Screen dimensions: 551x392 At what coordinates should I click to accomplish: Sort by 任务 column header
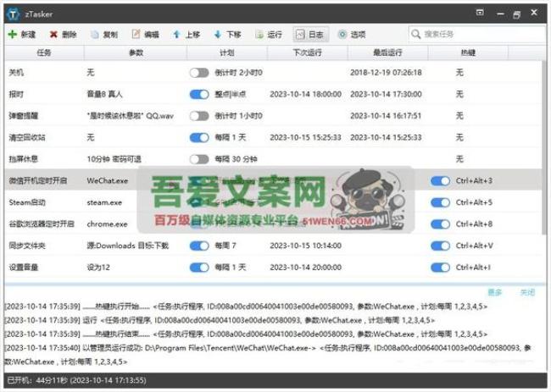(x=44, y=52)
